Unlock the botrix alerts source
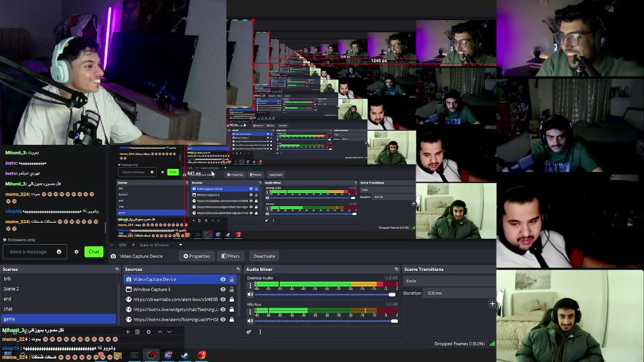The image size is (644, 362). click(x=231, y=320)
